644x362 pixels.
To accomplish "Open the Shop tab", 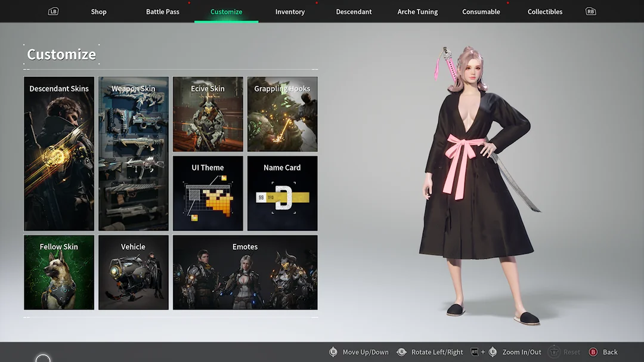I will click(x=98, y=11).
